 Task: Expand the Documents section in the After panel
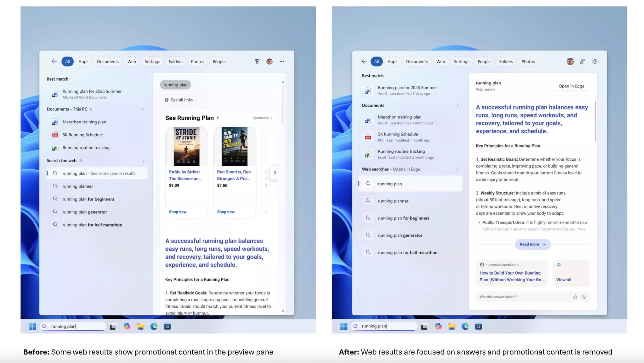tap(458, 105)
